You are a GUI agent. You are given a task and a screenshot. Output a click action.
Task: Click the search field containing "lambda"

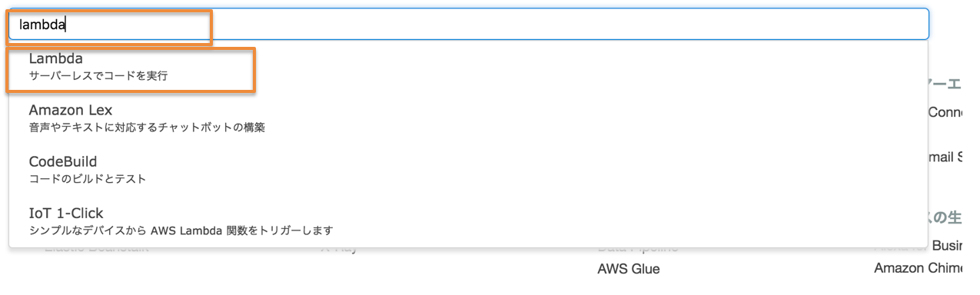click(x=468, y=24)
